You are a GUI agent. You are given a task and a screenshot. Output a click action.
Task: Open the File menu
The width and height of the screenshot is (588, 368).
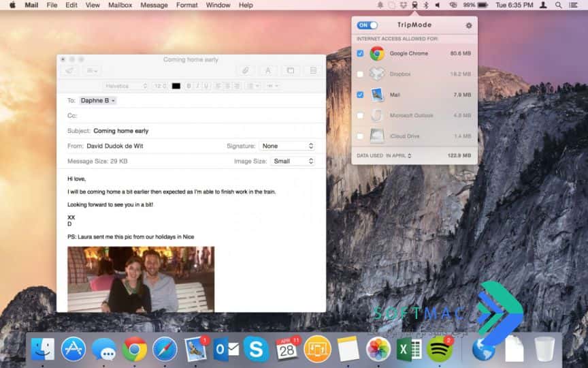pos(52,5)
